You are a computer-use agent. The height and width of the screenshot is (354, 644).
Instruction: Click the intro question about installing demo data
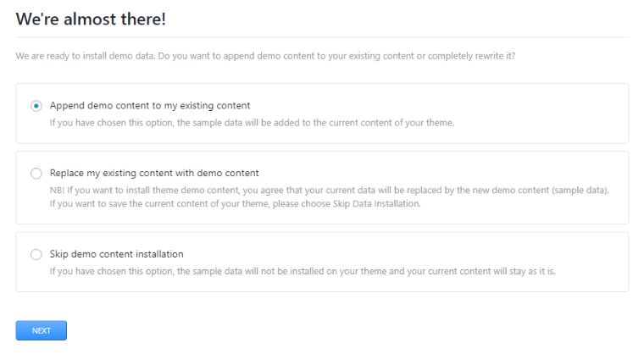tap(265, 56)
